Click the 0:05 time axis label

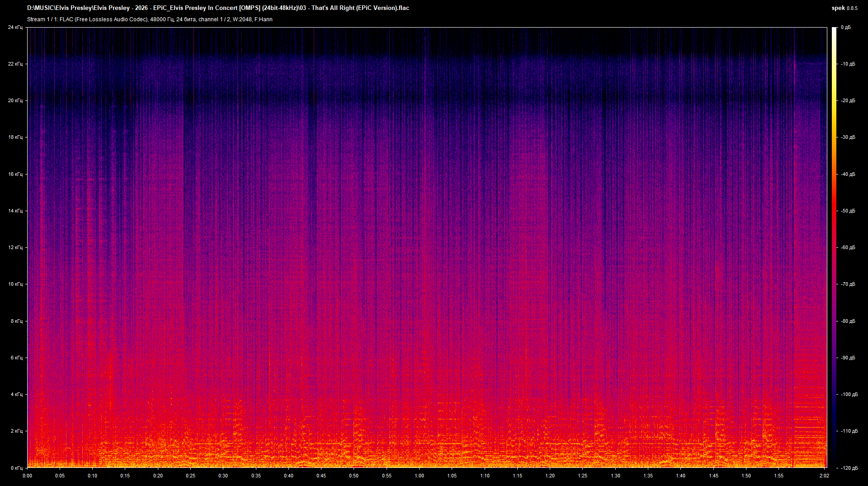(x=60, y=476)
